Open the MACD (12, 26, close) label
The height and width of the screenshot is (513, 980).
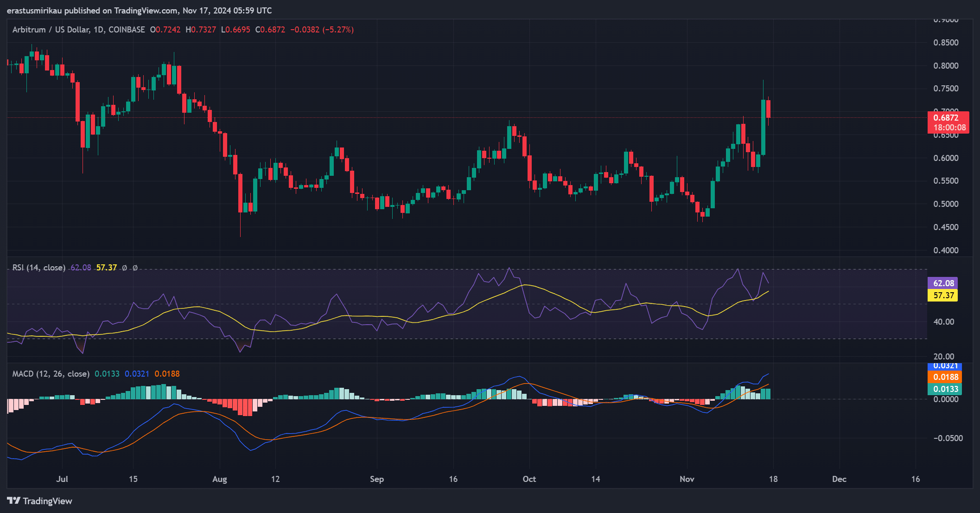[51, 374]
